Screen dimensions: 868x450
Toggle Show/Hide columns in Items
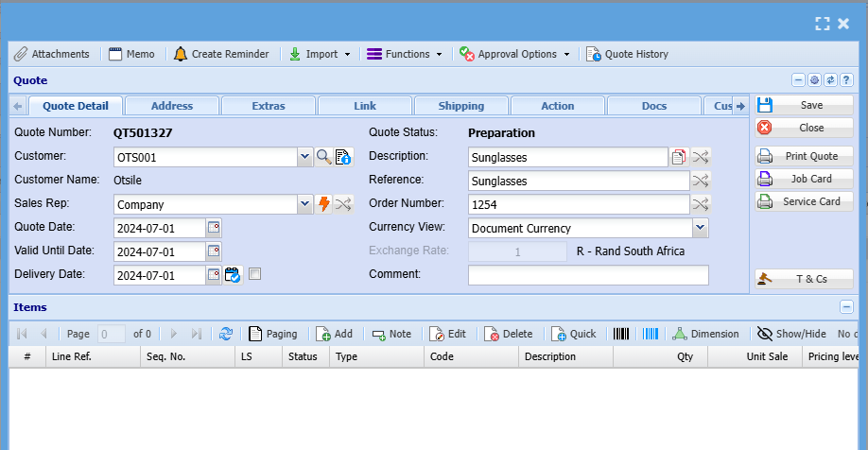[x=791, y=334]
